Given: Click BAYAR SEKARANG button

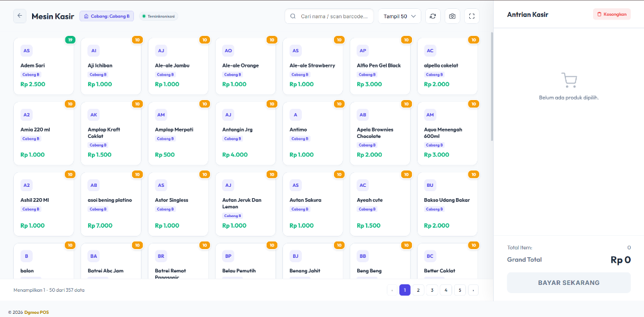Looking at the screenshot, I should pyautogui.click(x=569, y=282).
